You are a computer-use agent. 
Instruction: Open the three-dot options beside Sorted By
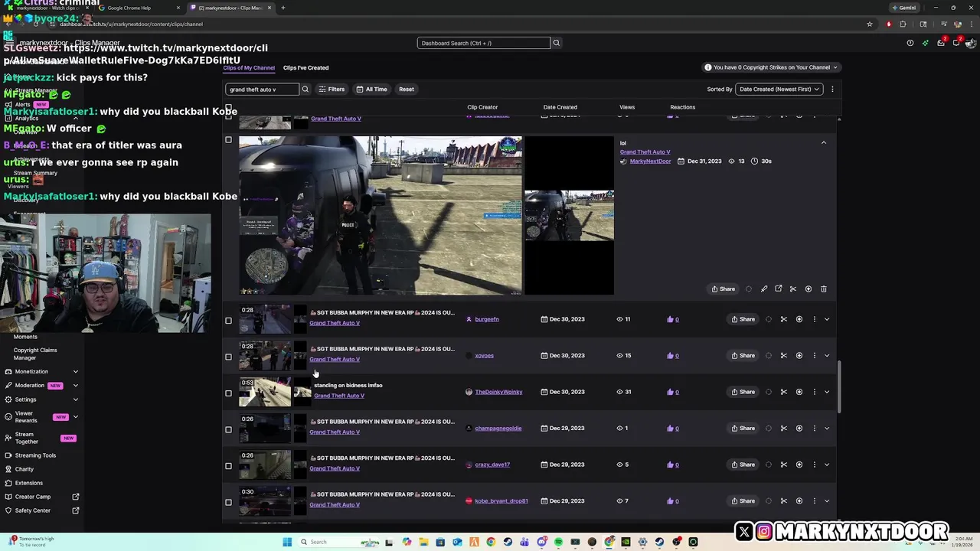[832, 89]
